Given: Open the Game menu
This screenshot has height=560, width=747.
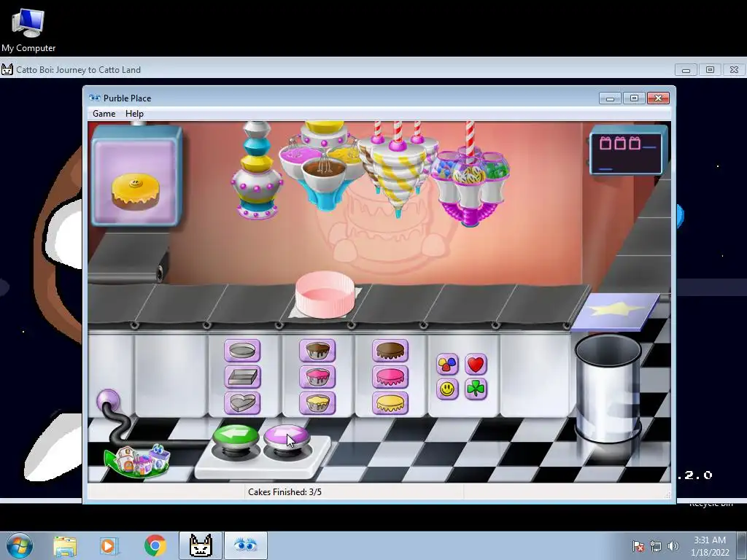Looking at the screenshot, I should pos(104,114).
